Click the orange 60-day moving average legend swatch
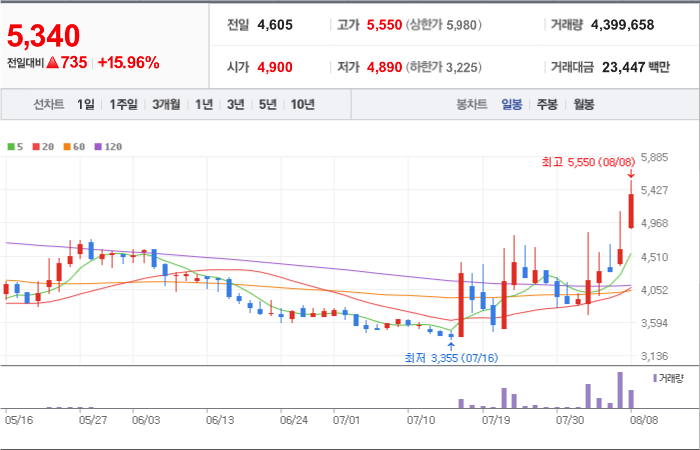Screen dimensions: 700x450 coord(67,146)
